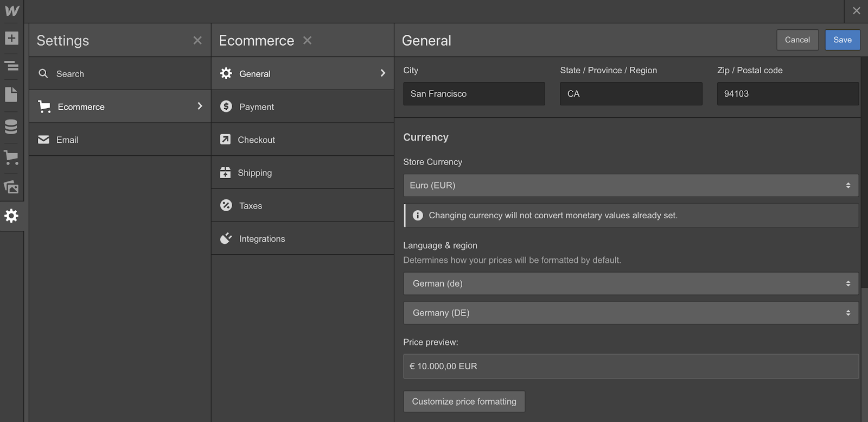Click the Price preview field
This screenshot has height=422, width=868.
[631, 366]
